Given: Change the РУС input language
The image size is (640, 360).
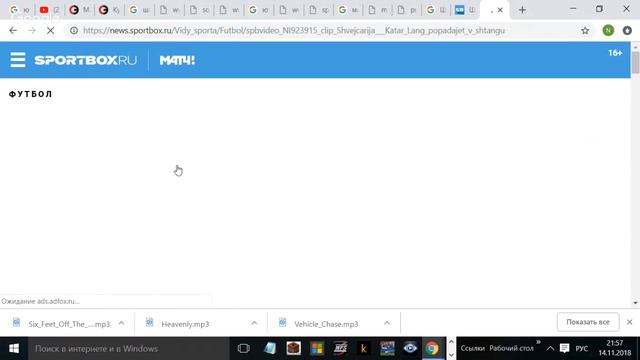Looking at the screenshot, I should click(582, 349).
